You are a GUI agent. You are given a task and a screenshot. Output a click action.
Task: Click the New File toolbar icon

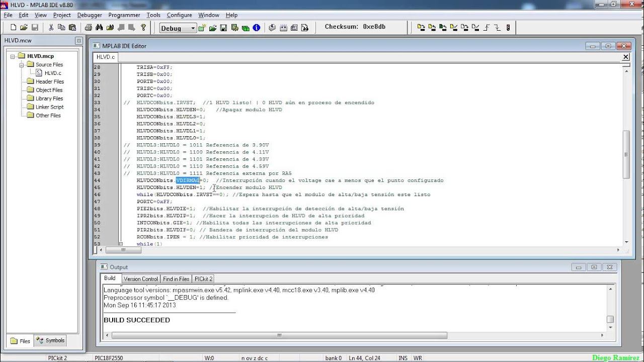[x=13, y=28]
